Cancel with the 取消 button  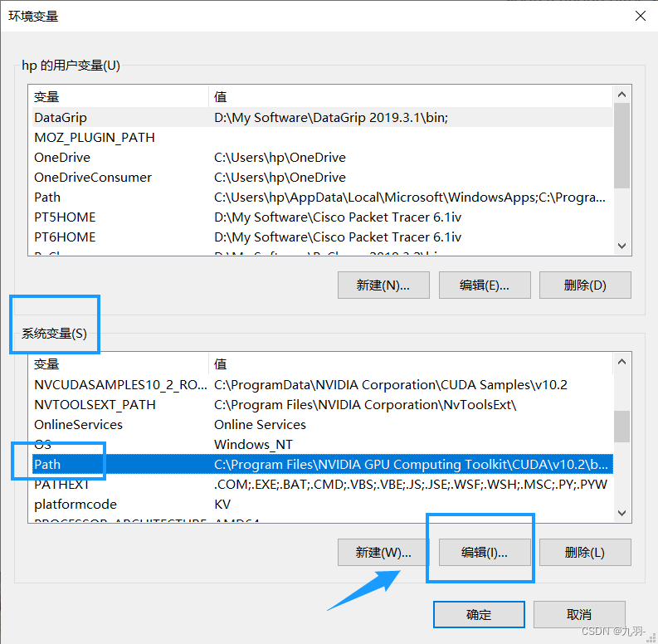tap(579, 615)
